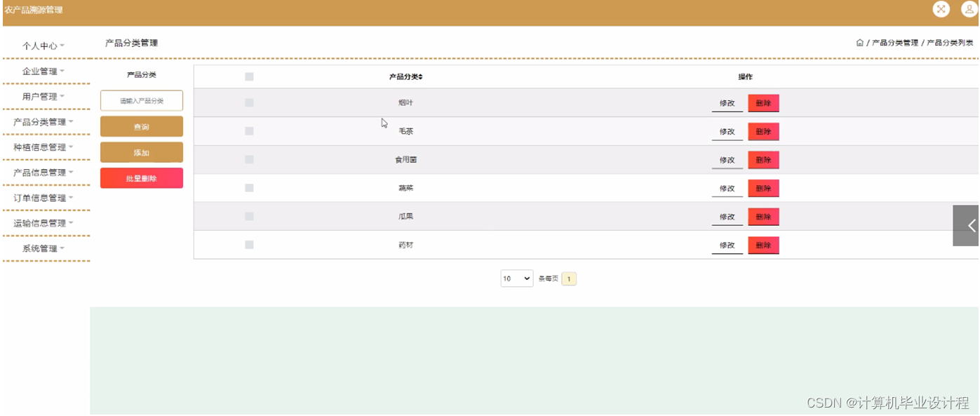980x416 pixels.
Task: Click 删除 for the 瓜果 row
Action: tap(763, 217)
